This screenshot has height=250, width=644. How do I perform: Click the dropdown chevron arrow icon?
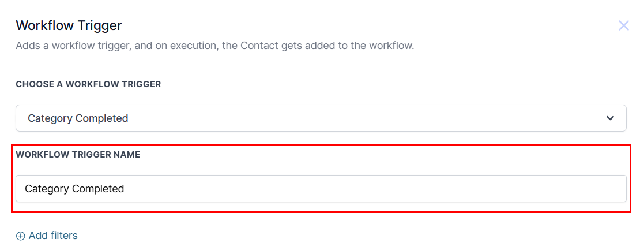(x=611, y=118)
